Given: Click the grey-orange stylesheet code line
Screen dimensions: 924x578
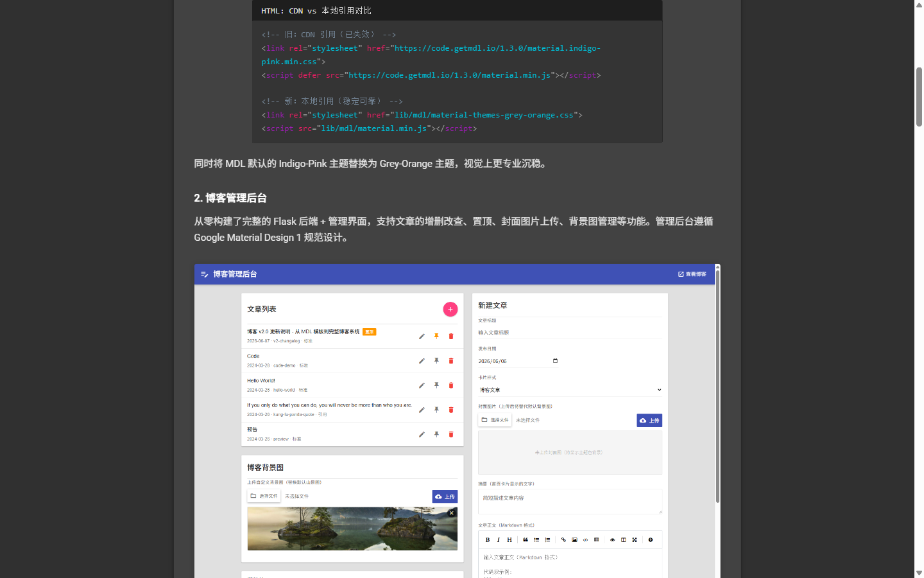Looking at the screenshot, I should pyautogui.click(x=422, y=115).
